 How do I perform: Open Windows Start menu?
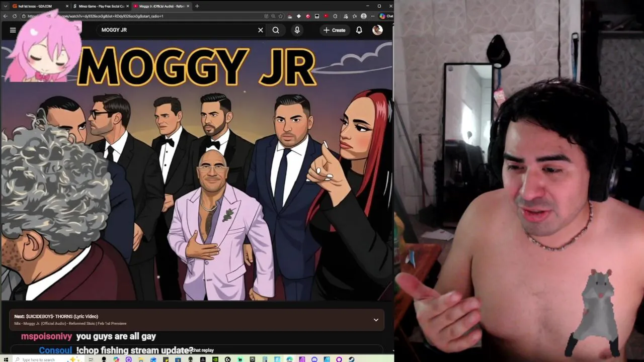6,359
